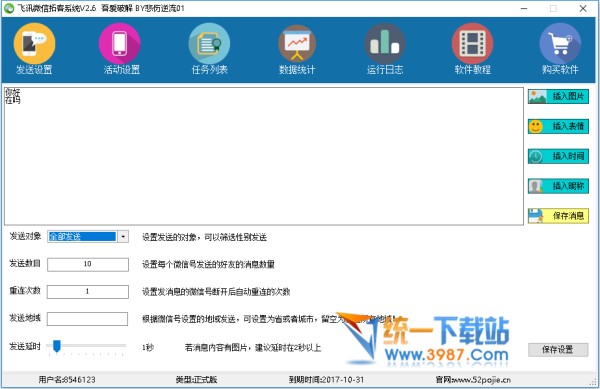Open the 任务列表 task list icon

coord(209,44)
